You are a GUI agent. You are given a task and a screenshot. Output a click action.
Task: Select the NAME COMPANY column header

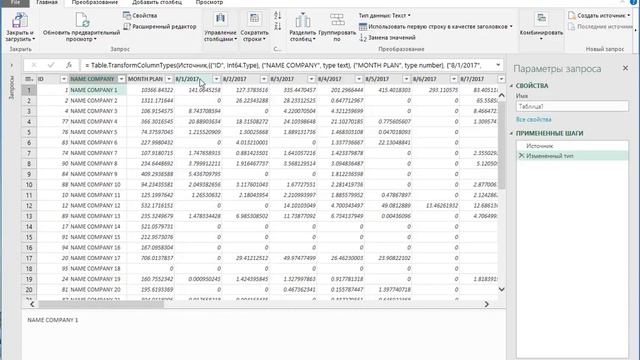click(93, 79)
